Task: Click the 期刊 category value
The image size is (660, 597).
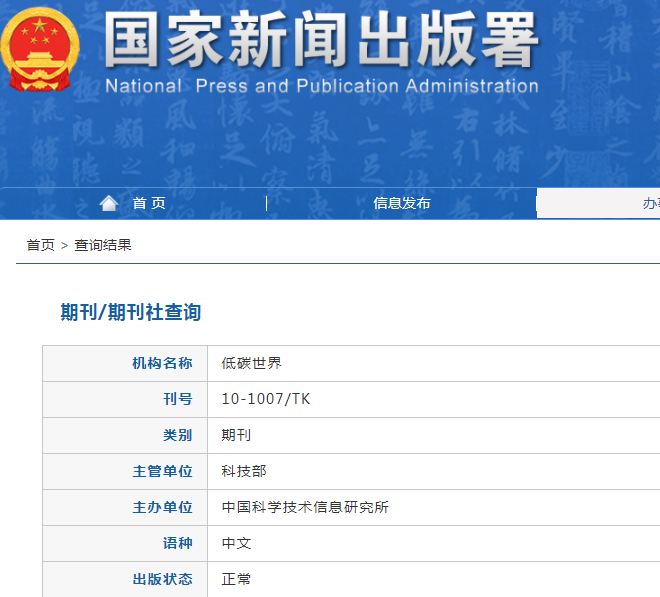Action: pos(236,435)
